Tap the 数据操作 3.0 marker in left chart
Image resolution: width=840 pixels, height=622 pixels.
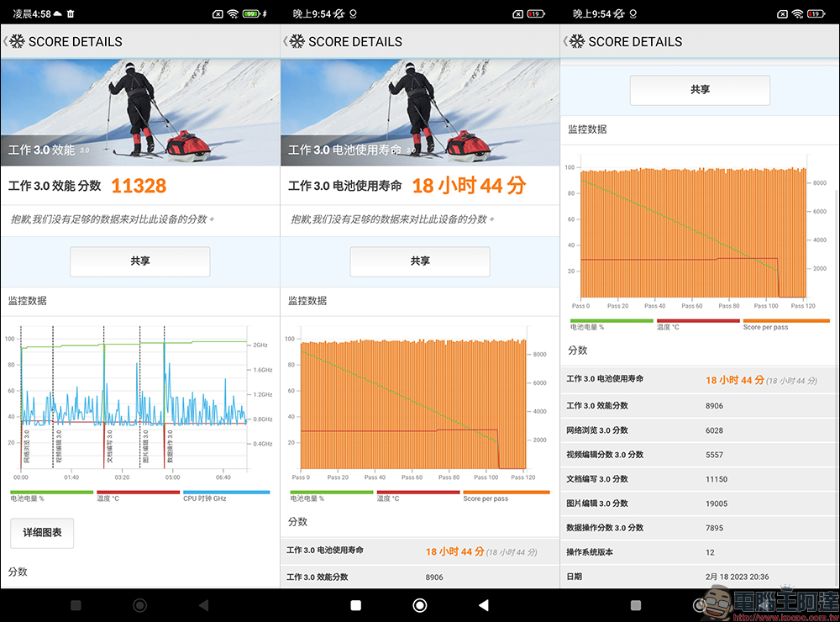[x=170, y=446]
